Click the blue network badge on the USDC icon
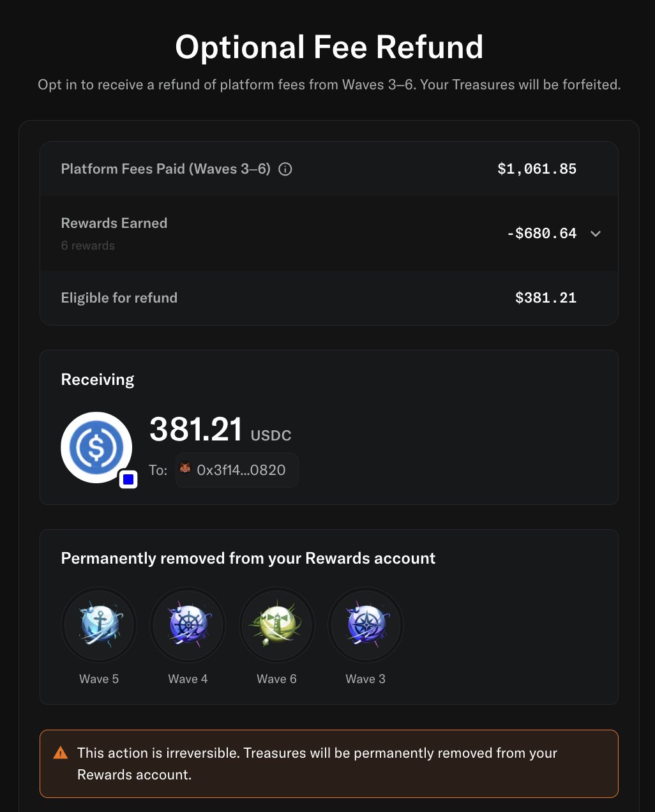Viewport: 655px width, 812px height. [128, 479]
